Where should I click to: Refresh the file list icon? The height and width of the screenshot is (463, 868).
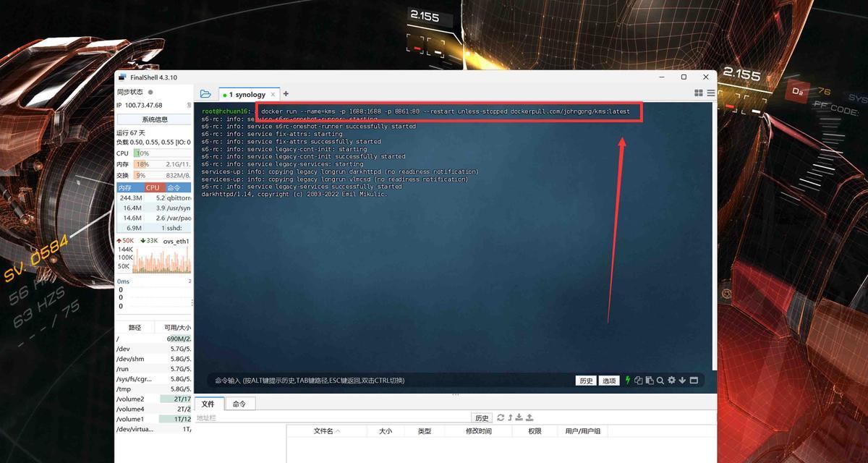click(x=501, y=417)
